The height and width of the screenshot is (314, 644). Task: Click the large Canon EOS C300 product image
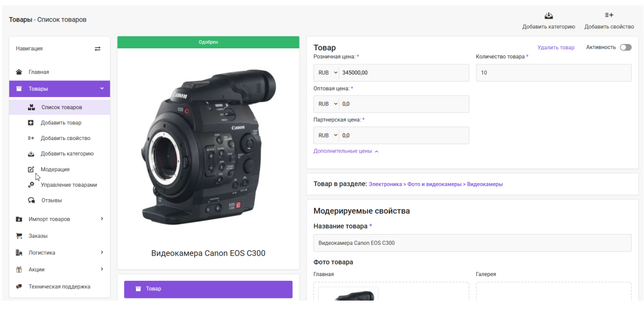click(209, 148)
